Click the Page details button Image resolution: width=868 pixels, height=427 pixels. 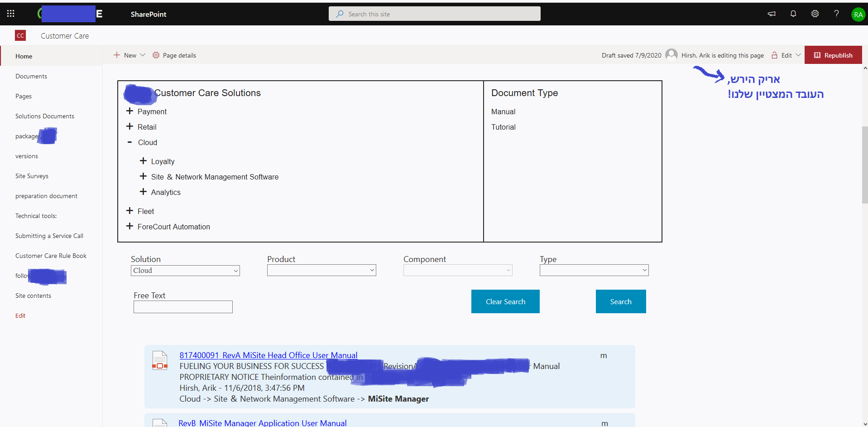(174, 55)
